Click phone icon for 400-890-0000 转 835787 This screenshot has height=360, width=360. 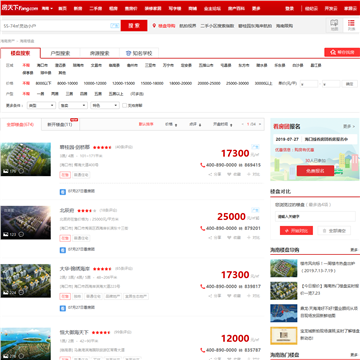click(202, 350)
